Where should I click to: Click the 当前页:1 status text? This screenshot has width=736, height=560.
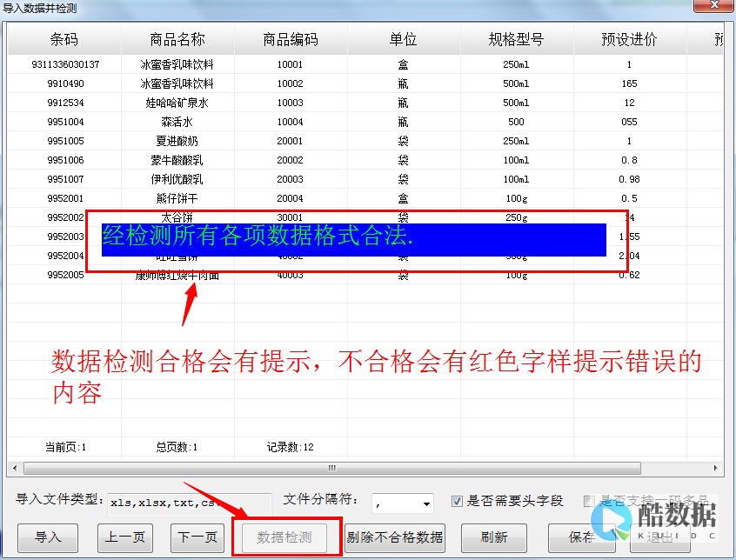[65, 447]
